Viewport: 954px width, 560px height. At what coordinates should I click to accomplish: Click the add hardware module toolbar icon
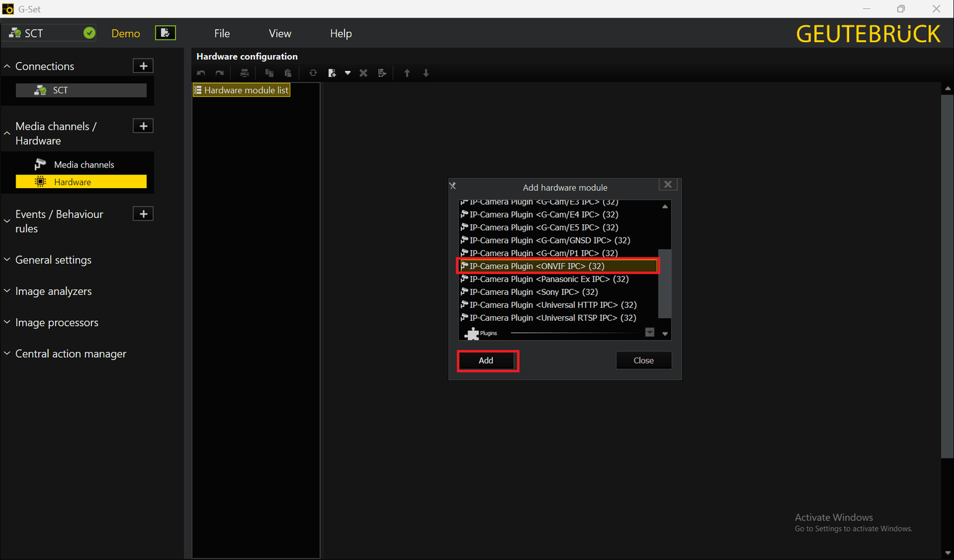point(332,73)
